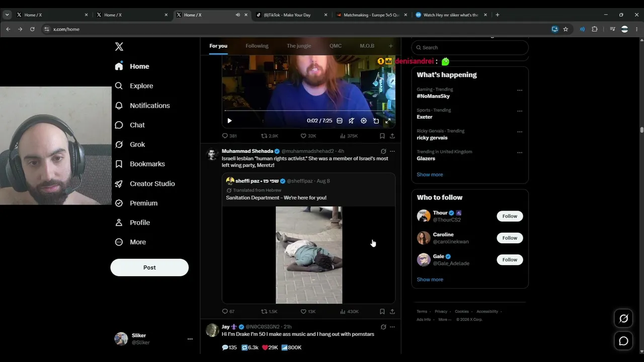This screenshot has width=644, height=362.
Task: Open Notifications in the sidebar
Action: tap(142, 106)
